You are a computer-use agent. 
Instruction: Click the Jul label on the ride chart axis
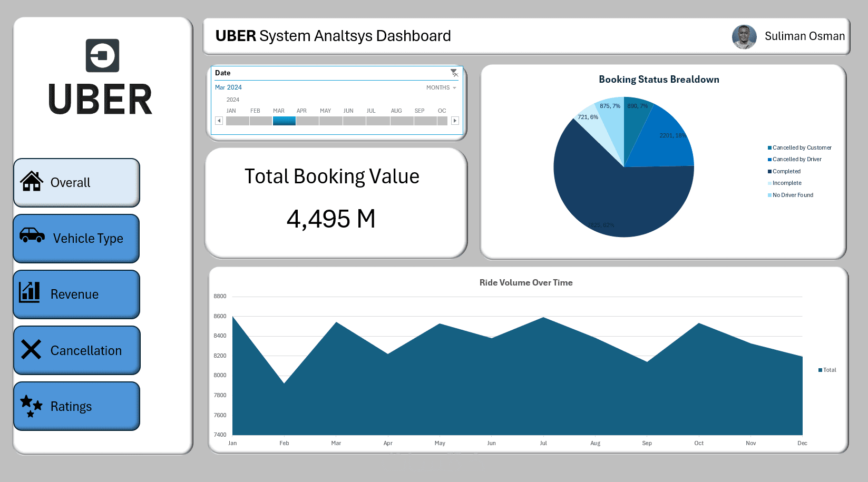point(543,444)
